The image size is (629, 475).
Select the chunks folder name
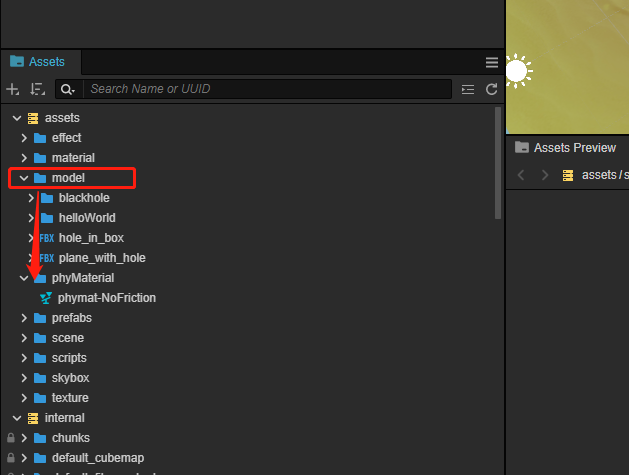coord(71,438)
